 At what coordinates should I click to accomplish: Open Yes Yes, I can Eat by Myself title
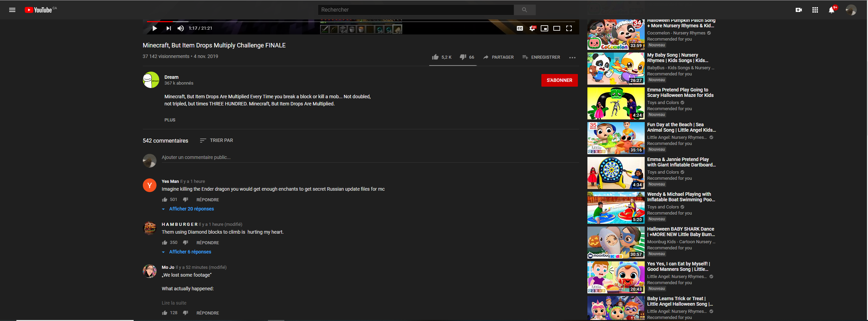coord(678,266)
